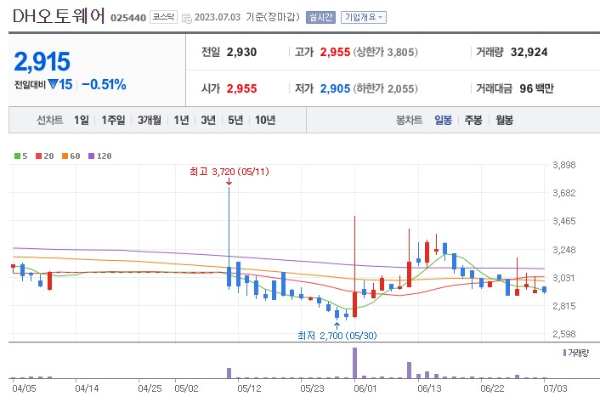The image size is (600, 408).
Task: Click the 고가 value 2,955
Action: point(335,52)
